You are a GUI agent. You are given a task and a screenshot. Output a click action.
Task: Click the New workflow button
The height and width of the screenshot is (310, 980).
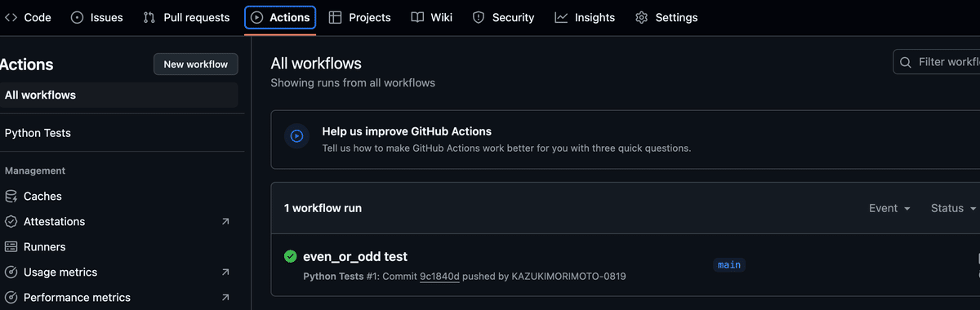pos(196,64)
